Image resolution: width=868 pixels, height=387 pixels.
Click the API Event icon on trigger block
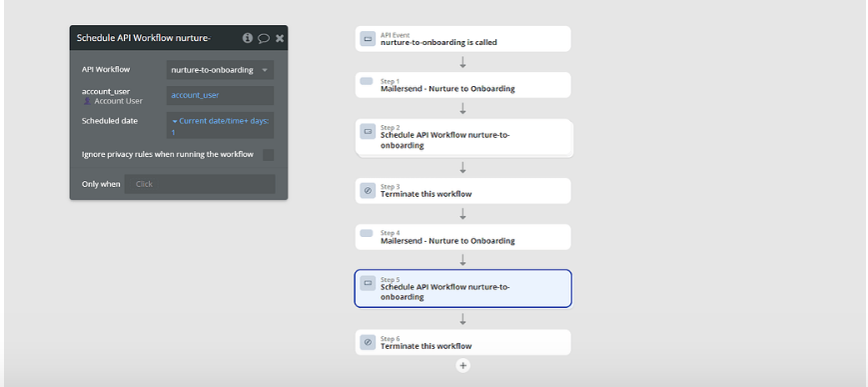pos(368,39)
